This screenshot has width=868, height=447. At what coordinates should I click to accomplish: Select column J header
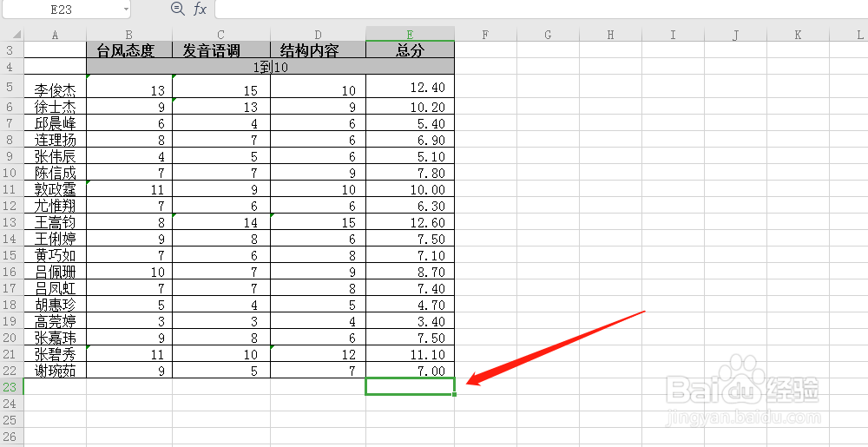736,35
